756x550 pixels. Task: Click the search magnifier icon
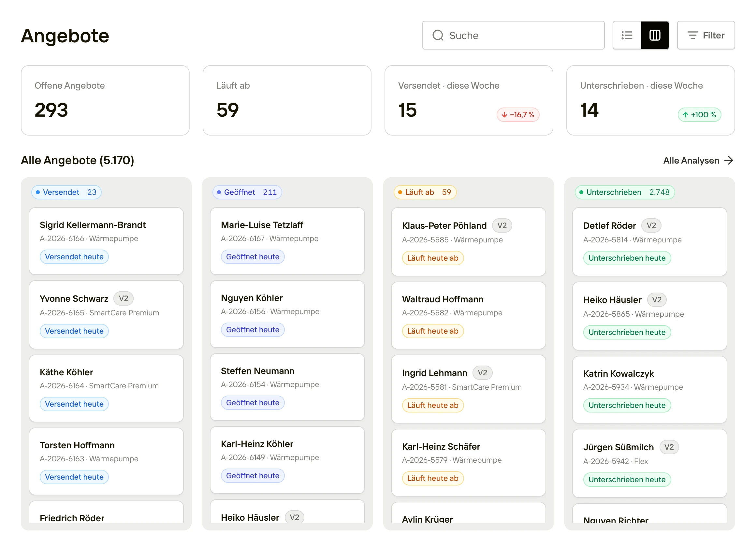pyautogui.click(x=438, y=35)
